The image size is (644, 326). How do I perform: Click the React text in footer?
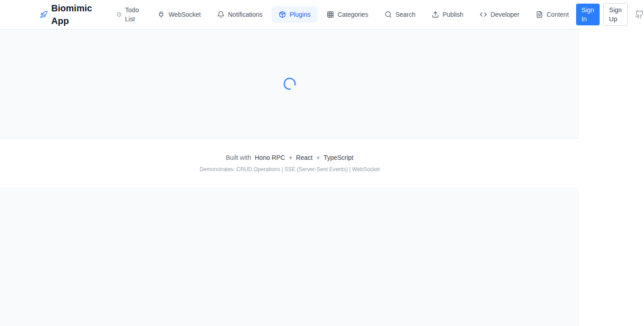[x=304, y=158]
